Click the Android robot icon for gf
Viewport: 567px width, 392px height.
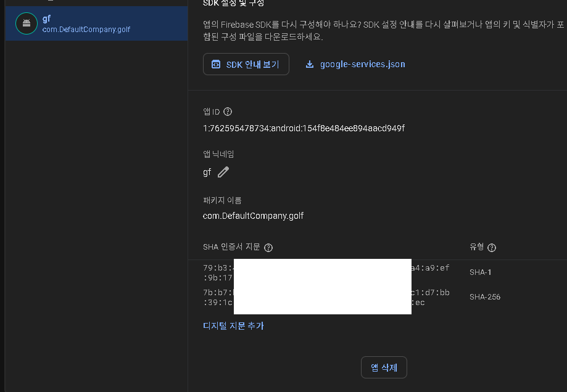(27, 23)
